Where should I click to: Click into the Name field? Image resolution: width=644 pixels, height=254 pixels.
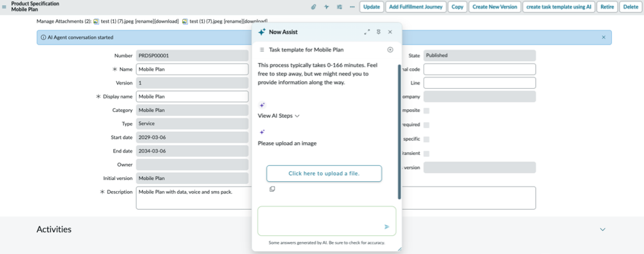click(x=192, y=69)
